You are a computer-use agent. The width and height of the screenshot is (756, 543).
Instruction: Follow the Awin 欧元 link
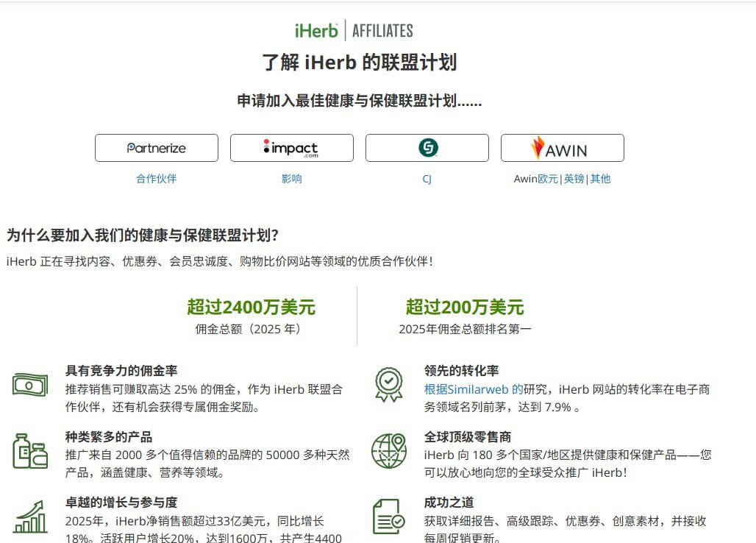(548, 179)
